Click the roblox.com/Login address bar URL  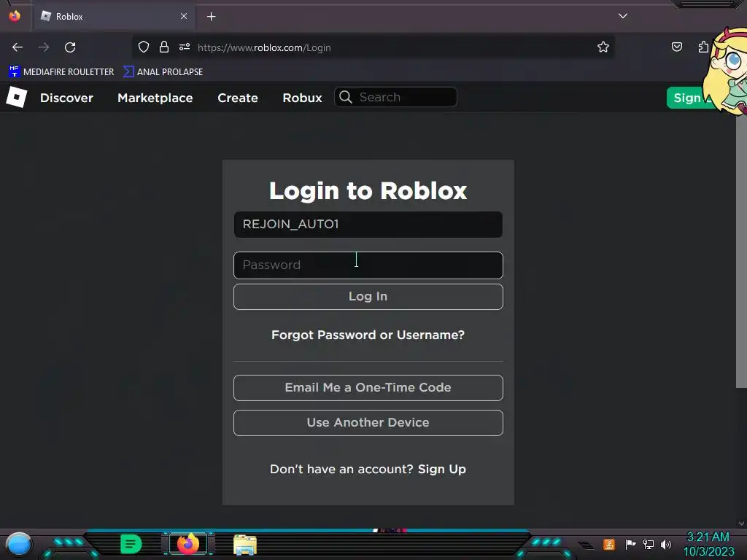264,47
